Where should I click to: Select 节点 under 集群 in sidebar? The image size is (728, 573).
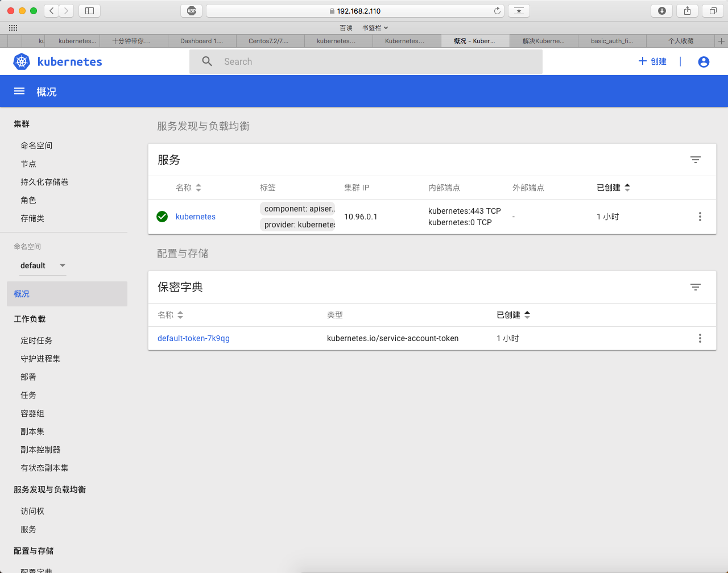coord(28,164)
